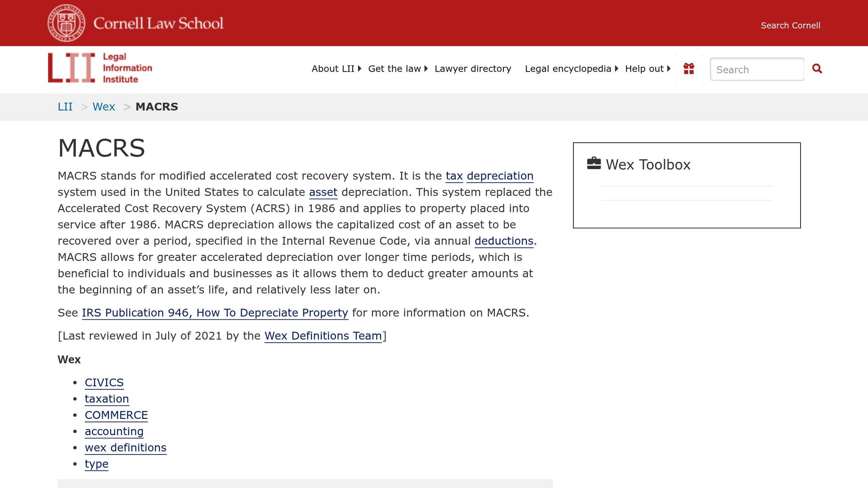Click the red gift donate icon
Screen dimensions: 868x488
tap(689, 69)
